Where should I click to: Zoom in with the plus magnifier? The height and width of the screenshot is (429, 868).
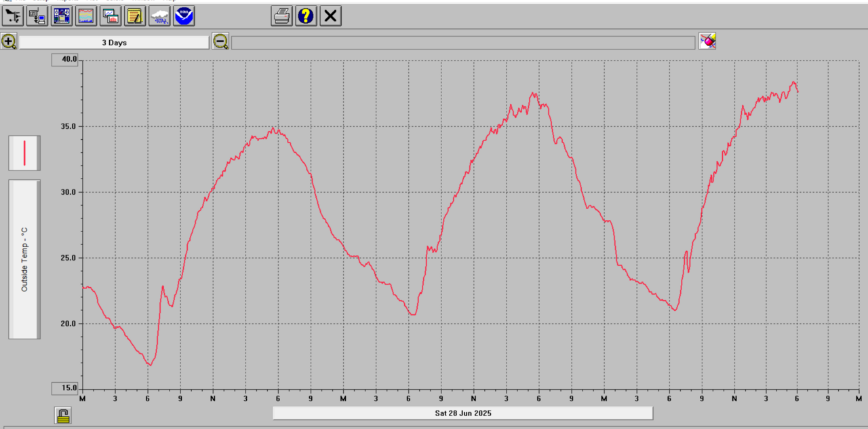pyautogui.click(x=9, y=42)
